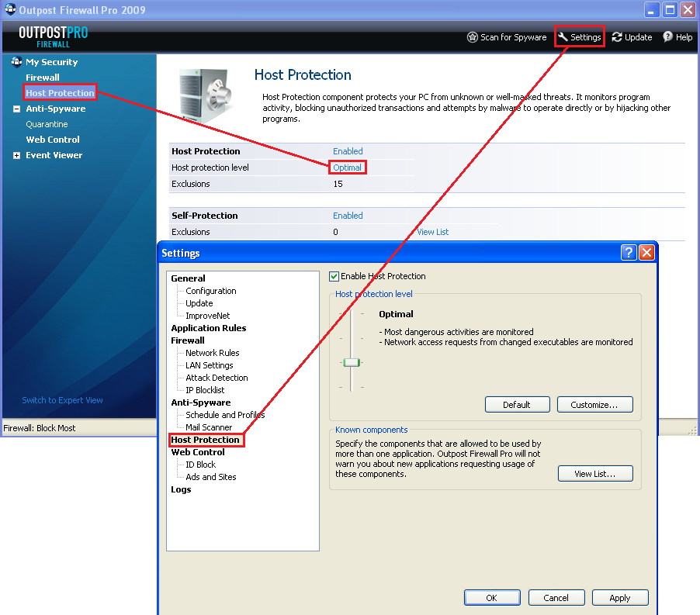700x615 pixels.
Task: Open Web Control in the sidebar
Action: (53, 140)
